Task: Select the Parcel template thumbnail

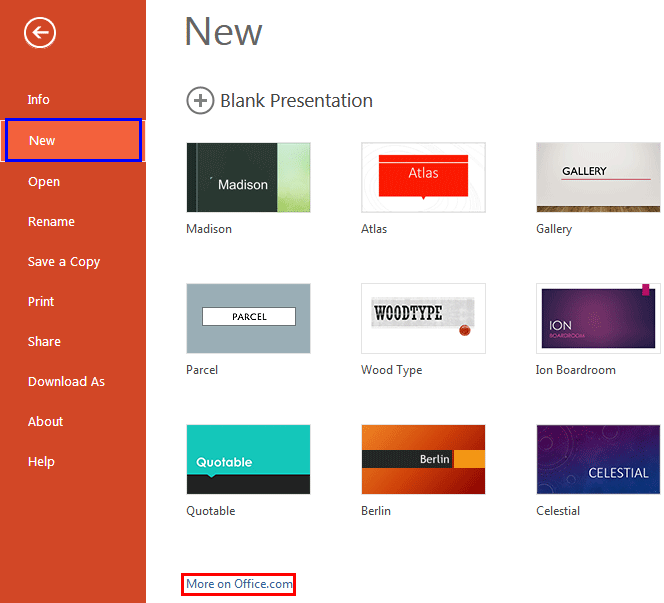Action: pyautogui.click(x=249, y=318)
